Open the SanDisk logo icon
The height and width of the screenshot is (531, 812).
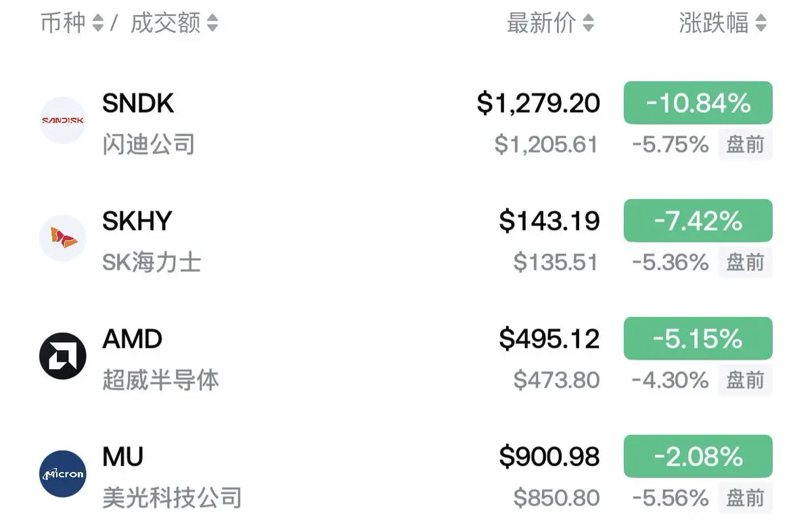[x=63, y=121]
